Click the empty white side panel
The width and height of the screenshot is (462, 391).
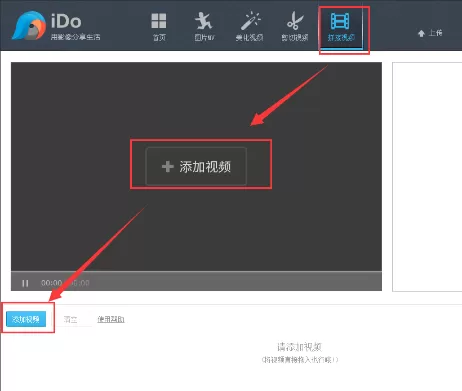427,177
